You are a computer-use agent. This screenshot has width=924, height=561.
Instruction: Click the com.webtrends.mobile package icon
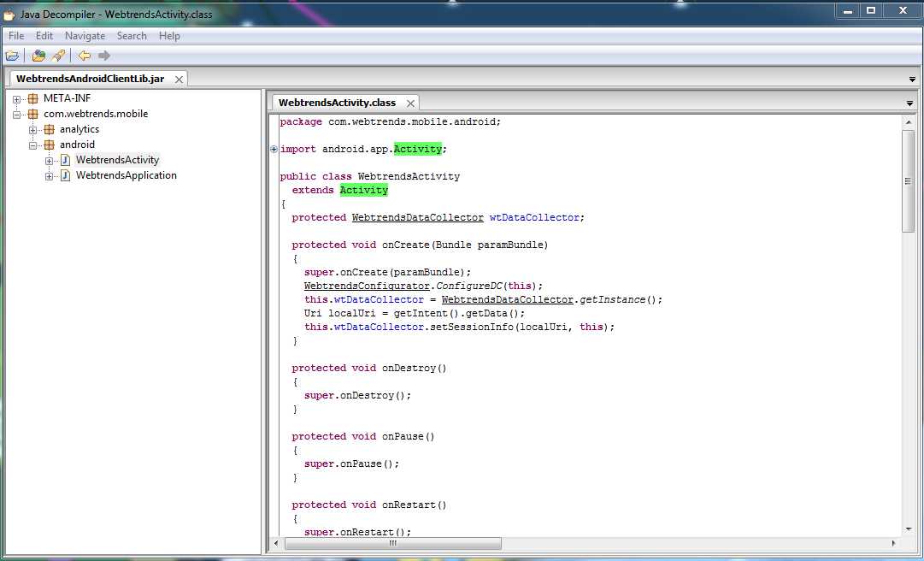[x=33, y=115]
